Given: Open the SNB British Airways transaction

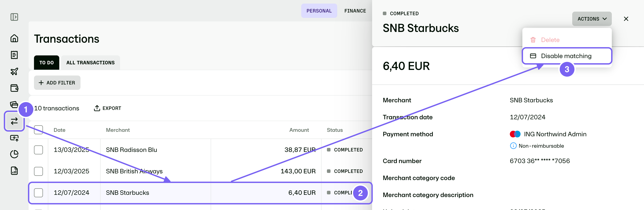Looking at the screenshot, I should pos(134,171).
